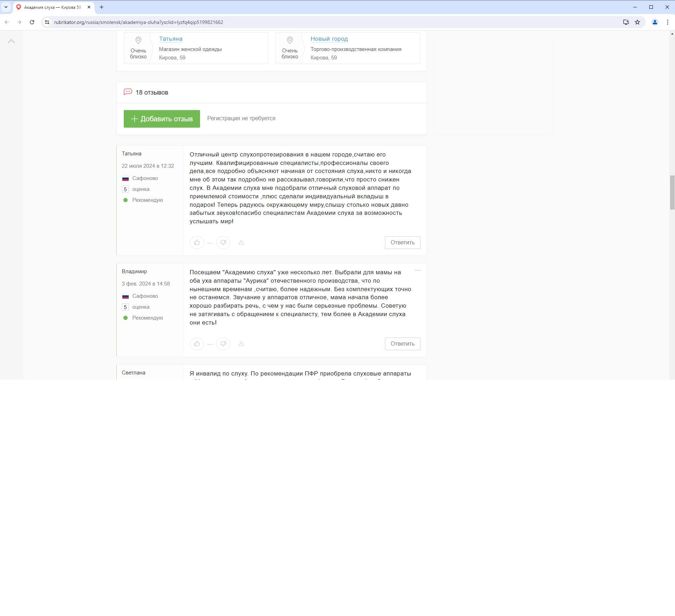Open three-dots menu on Vladimir's review

click(418, 270)
